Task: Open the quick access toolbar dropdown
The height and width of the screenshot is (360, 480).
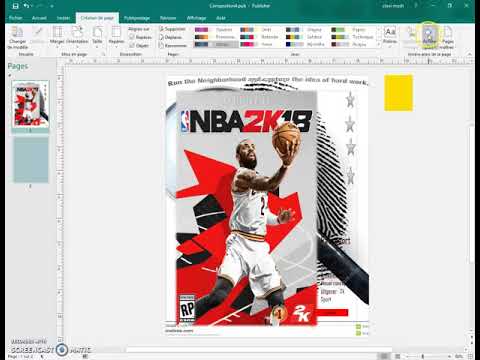Action: point(52,6)
